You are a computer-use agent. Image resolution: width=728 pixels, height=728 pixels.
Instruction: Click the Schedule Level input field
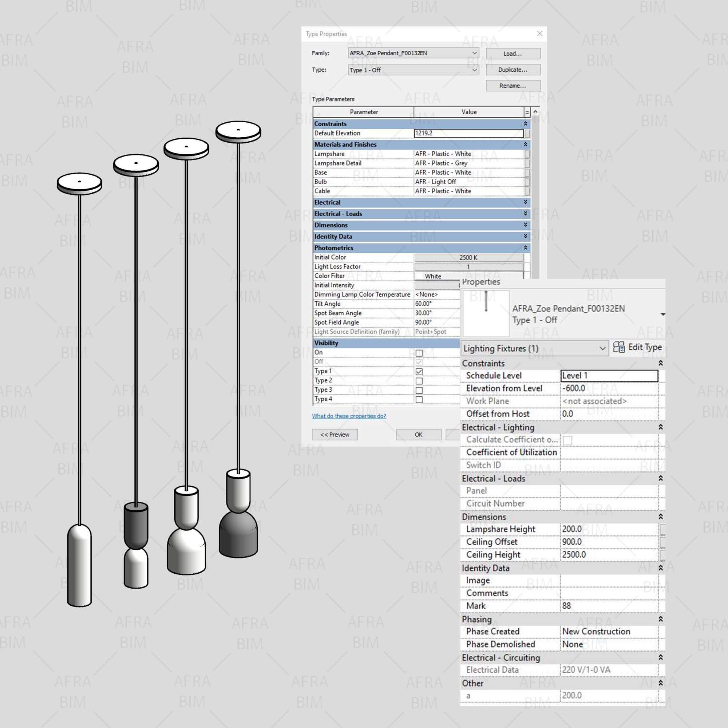tap(609, 375)
